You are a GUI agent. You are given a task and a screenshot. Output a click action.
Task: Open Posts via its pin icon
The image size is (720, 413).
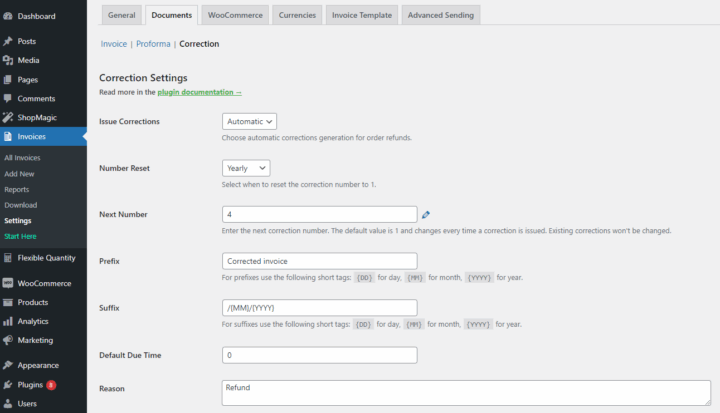pyautogui.click(x=8, y=41)
